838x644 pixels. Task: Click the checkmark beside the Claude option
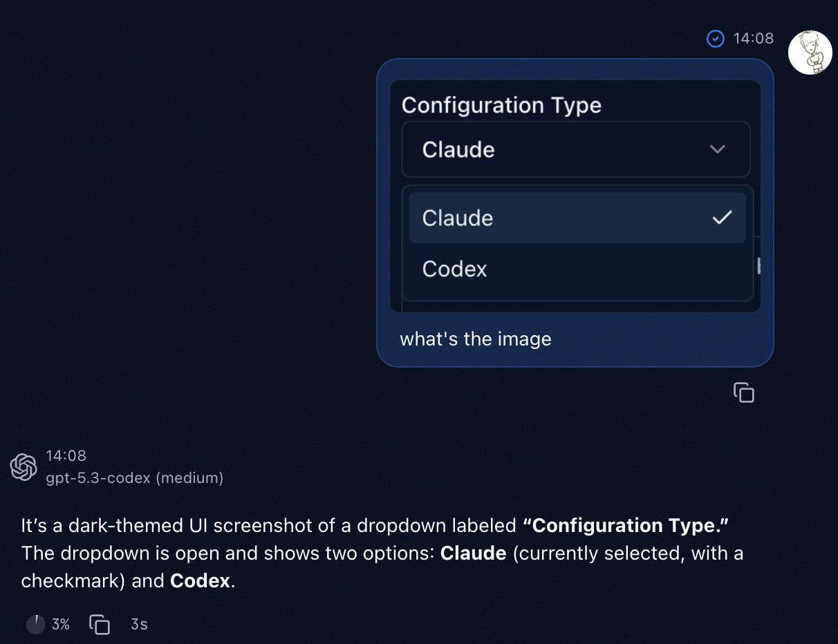[x=722, y=218]
